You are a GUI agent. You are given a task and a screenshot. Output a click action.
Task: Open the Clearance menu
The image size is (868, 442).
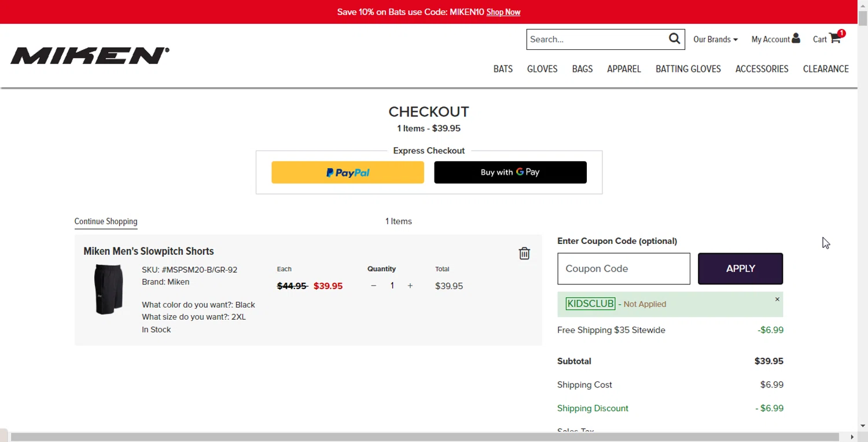tap(826, 69)
